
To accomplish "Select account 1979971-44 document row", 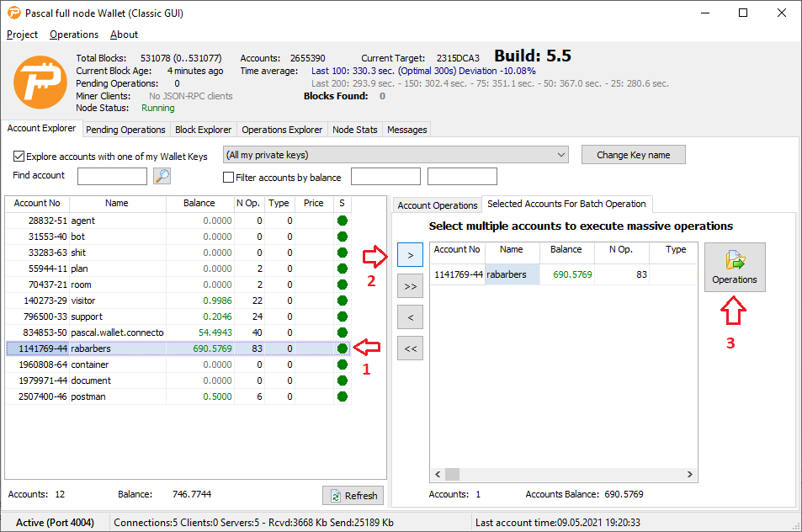I will coord(178,380).
